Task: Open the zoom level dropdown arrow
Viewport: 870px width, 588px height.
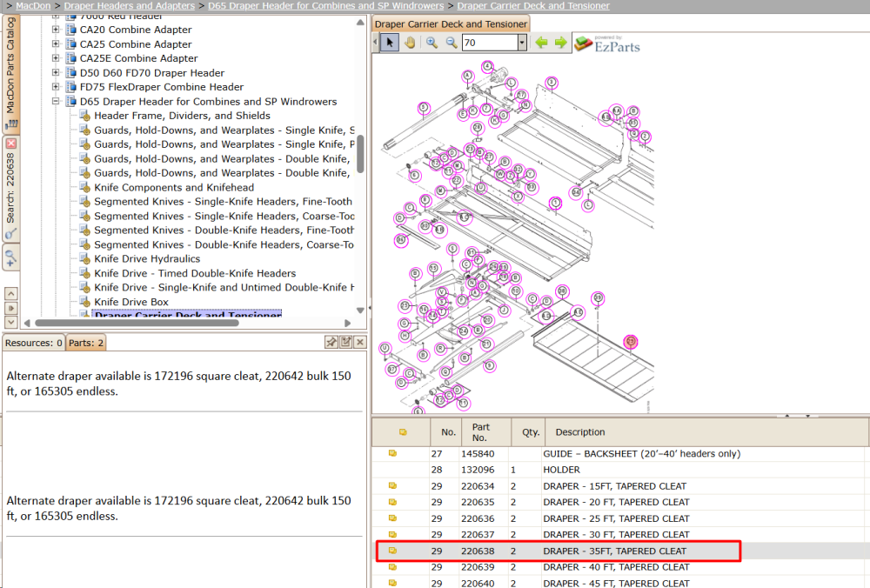Action: tap(521, 43)
